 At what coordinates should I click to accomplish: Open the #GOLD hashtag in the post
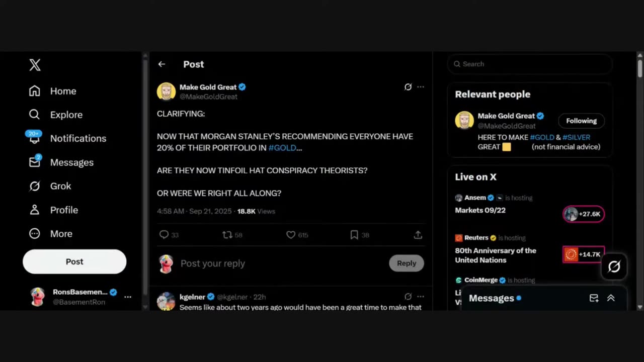282,148
